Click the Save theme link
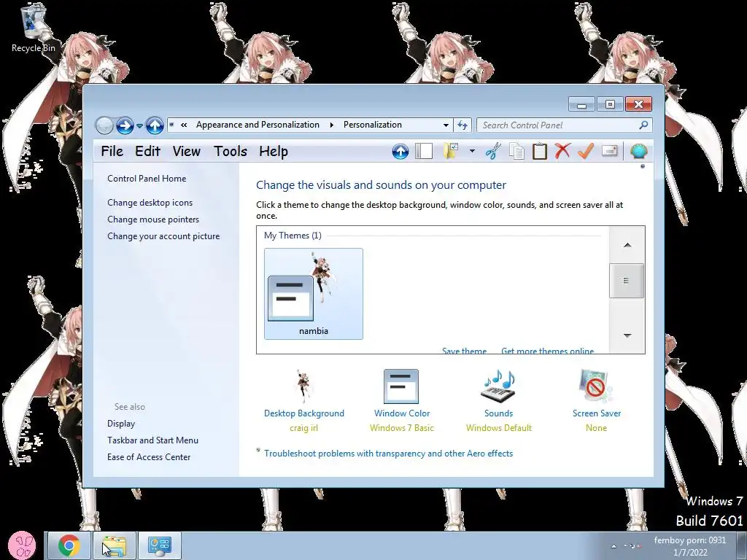This screenshot has width=747, height=560. 464,351
